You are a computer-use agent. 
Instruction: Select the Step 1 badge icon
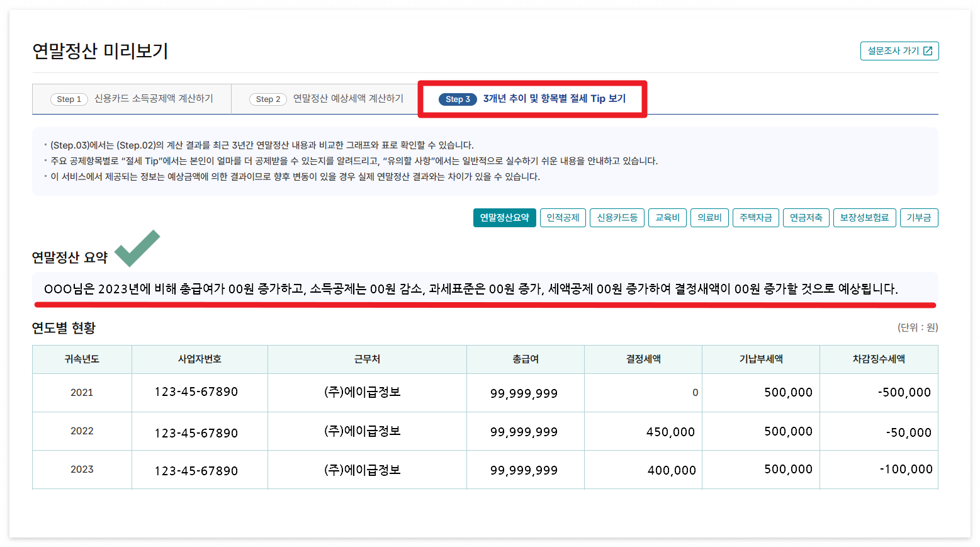click(x=69, y=99)
